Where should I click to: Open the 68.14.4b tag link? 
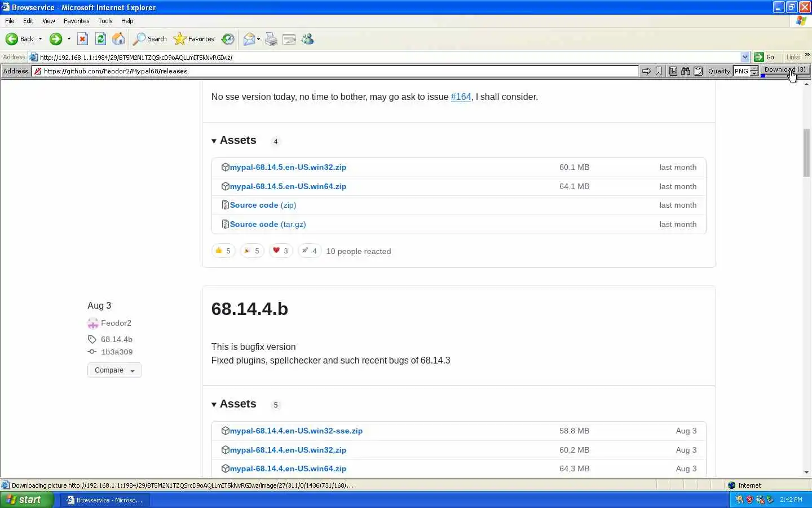[116, 339]
